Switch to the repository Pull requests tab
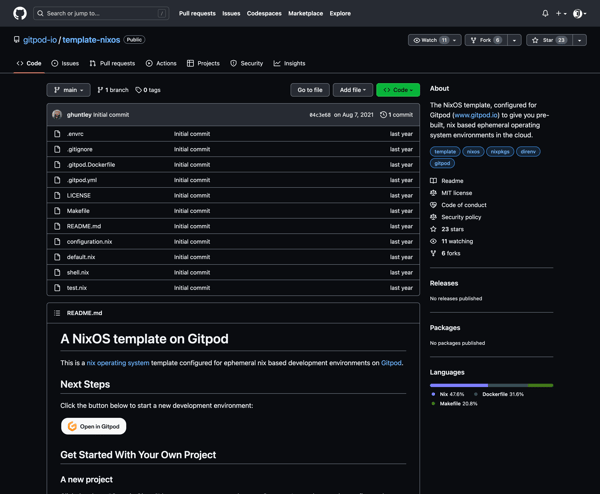The height and width of the screenshot is (494, 600). (x=112, y=64)
